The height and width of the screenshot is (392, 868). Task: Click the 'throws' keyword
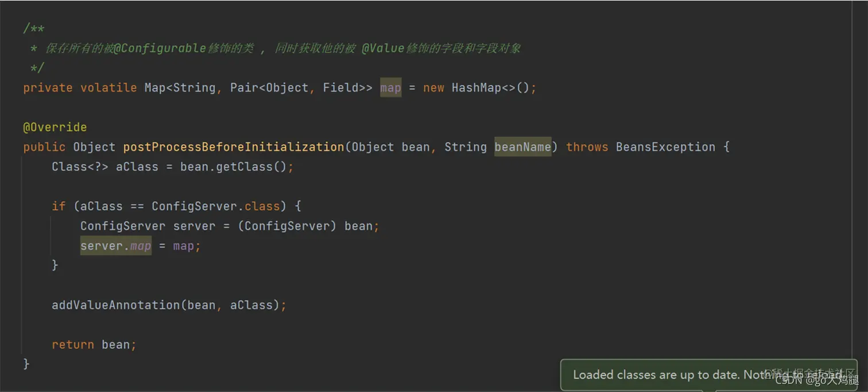coord(587,147)
